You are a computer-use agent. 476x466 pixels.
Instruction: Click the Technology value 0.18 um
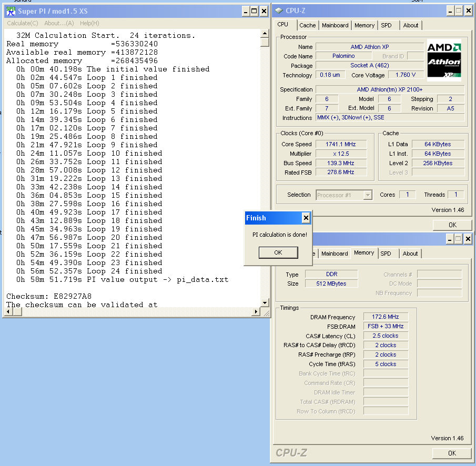coord(330,75)
